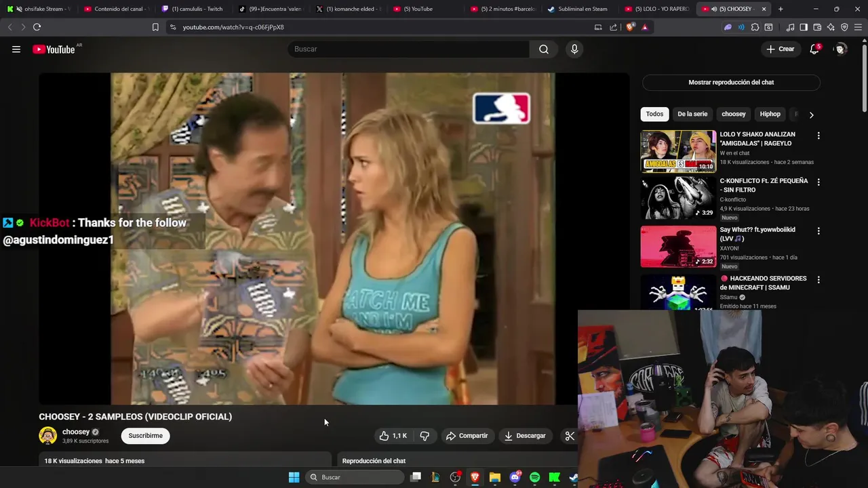Dislike the video with thumbs down

click(425, 436)
